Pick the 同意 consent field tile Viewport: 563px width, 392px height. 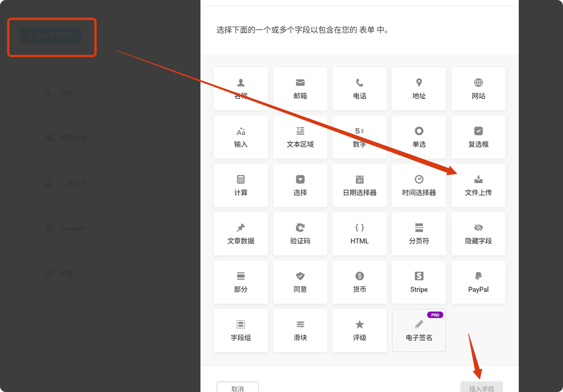coord(300,282)
